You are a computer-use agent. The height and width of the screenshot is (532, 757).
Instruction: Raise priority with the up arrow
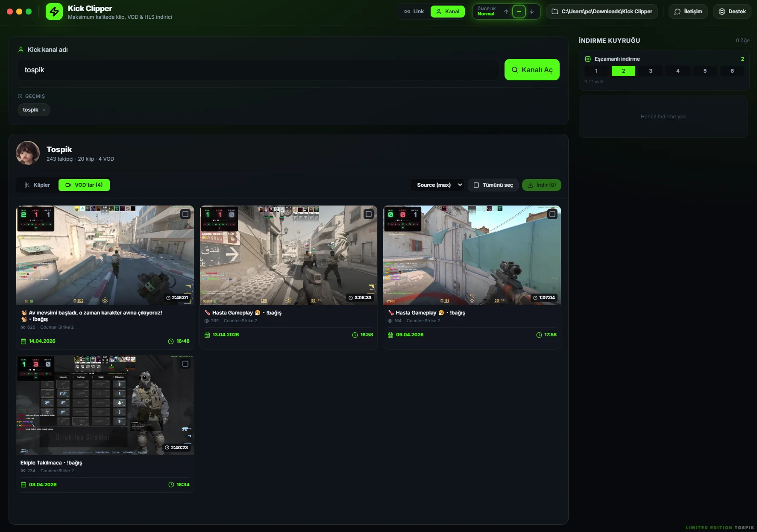click(x=506, y=12)
